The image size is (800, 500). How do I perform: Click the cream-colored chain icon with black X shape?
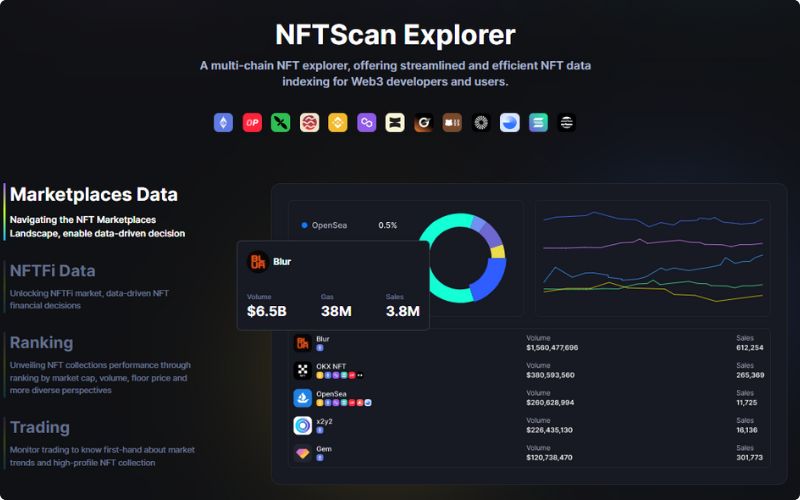395,122
